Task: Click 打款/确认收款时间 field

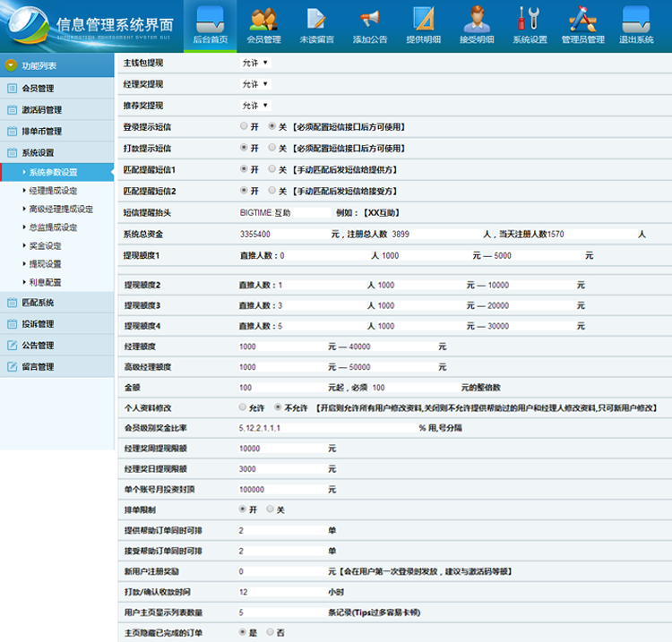Action: tap(282, 592)
